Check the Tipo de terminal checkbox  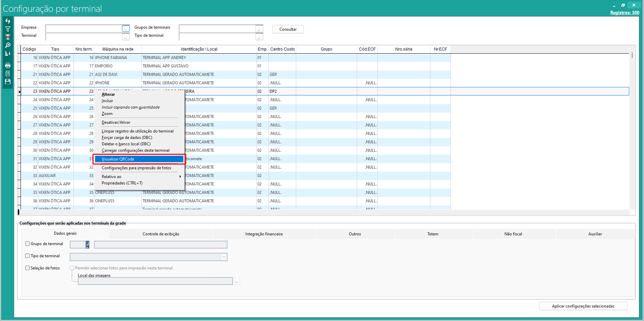click(x=28, y=256)
